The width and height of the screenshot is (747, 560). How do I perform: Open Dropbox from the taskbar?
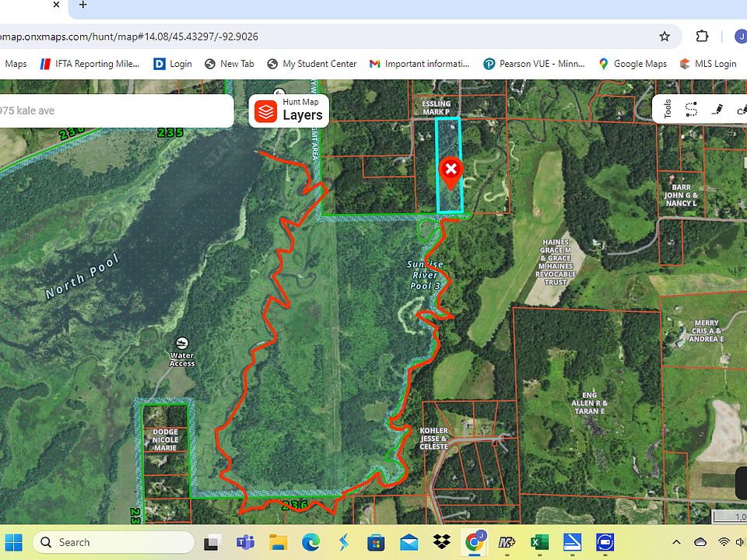pos(441,542)
